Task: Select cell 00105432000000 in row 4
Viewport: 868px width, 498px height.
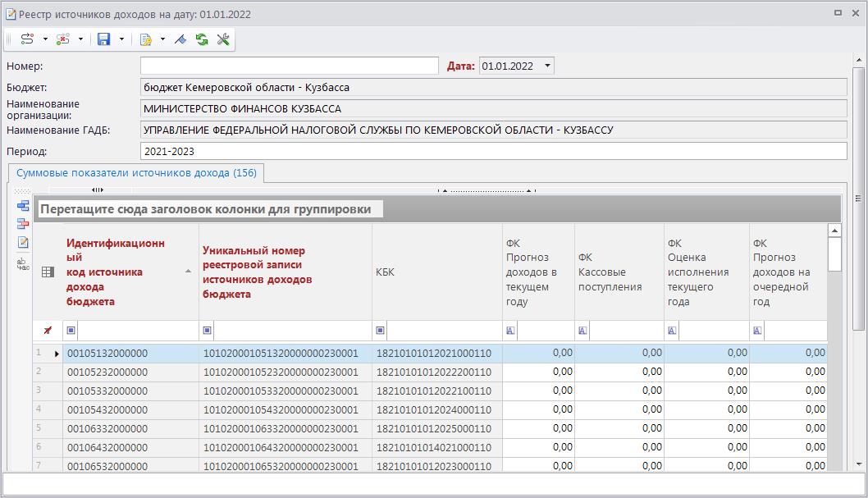Action: point(130,409)
